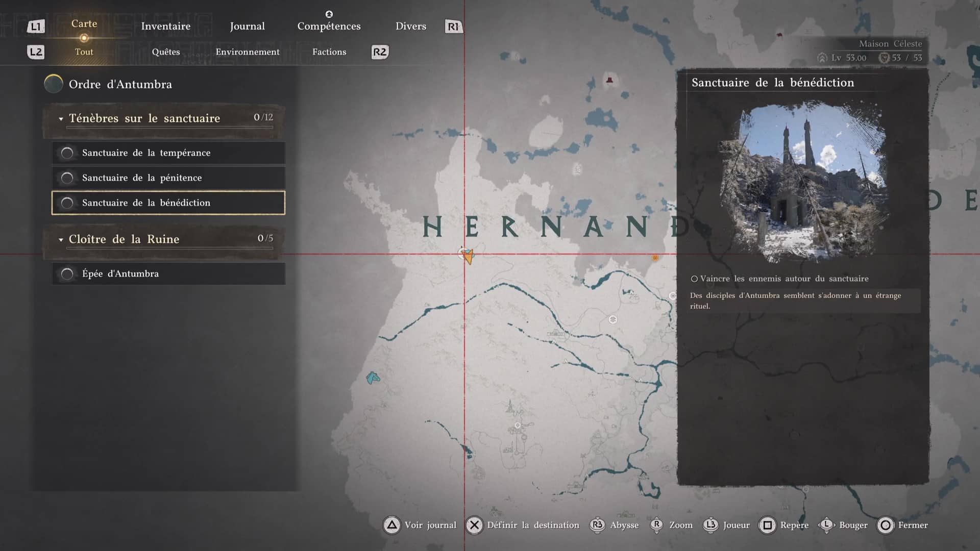Screen dimensions: 980x551
Task: Click the circle Fermer button icon
Action: click(x=886, y=525)
